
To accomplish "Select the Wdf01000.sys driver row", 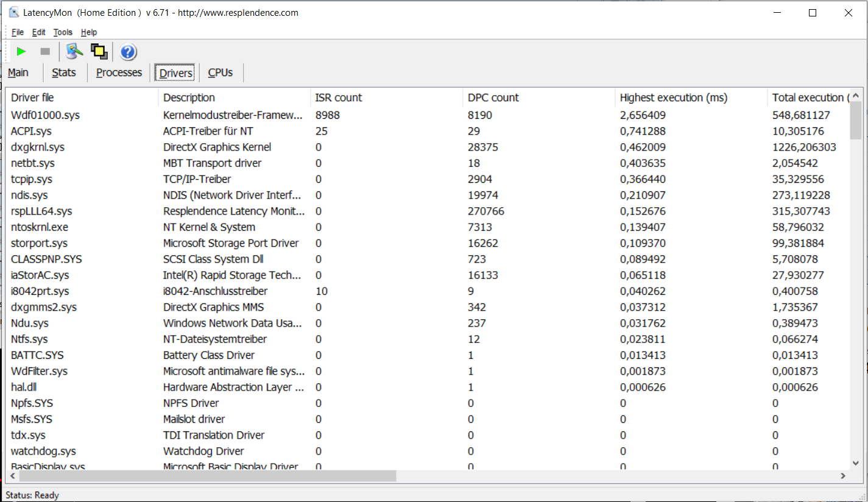I will coord(45,115).
